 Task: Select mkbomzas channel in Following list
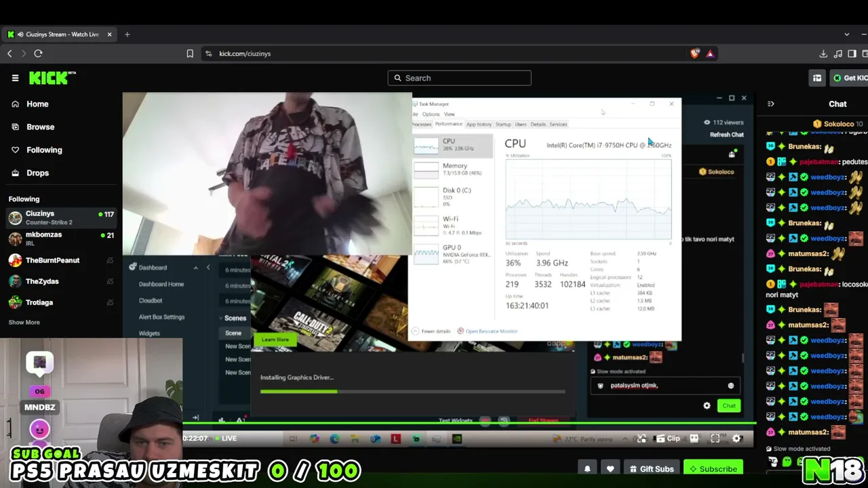coord(61,239)
